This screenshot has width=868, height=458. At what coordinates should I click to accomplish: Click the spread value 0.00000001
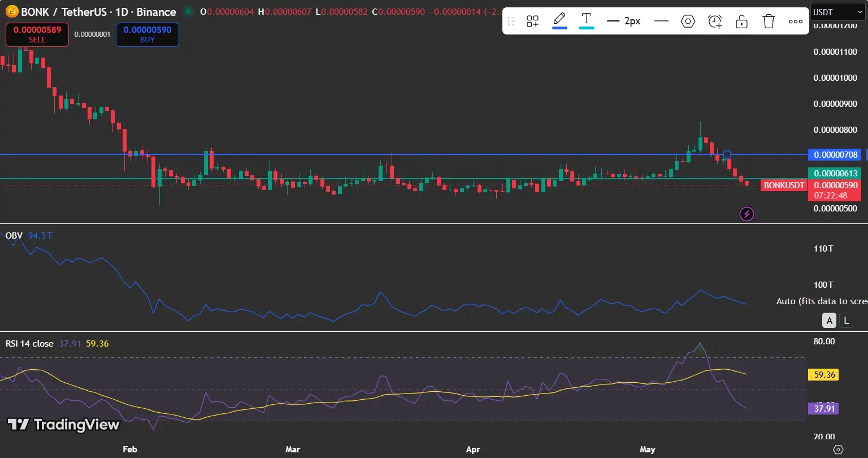point(93,34)
